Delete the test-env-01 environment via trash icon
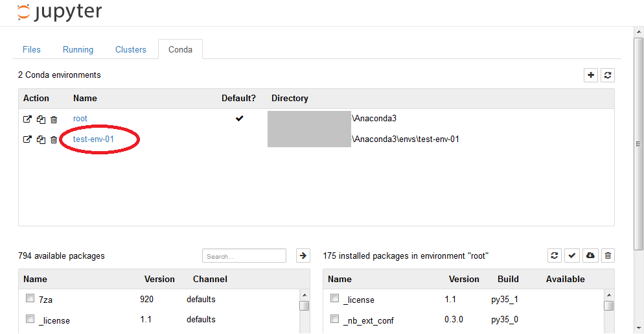This screenshot has width=644, height=334. (x=54, y=139)
